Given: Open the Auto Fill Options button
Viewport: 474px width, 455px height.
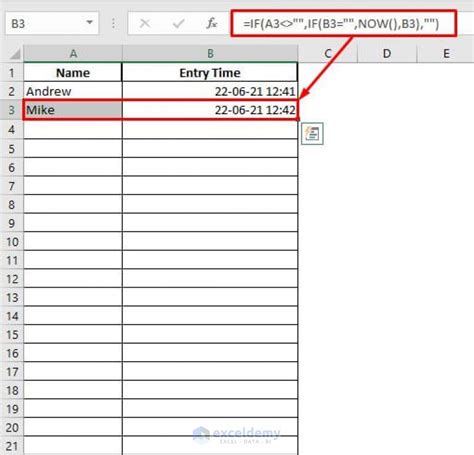Looking at the screenshot, I should [312, 134].
